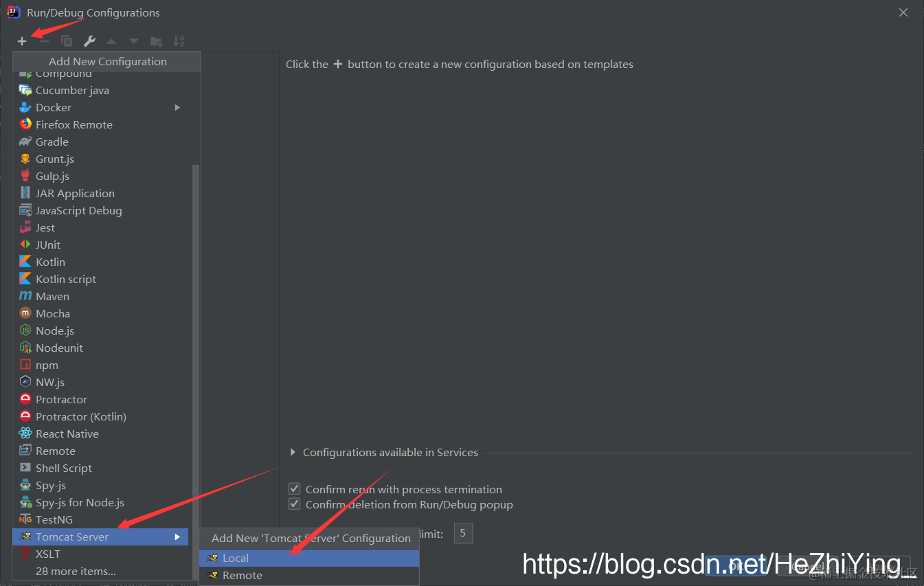Click the Move Down arrow icon
924x586 pixels.
(x=134, y=41)
